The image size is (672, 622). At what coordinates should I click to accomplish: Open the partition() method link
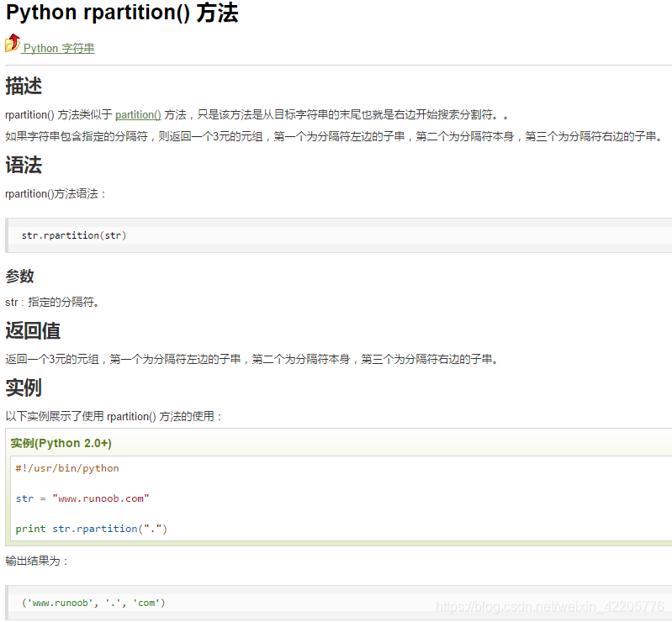pos(138,115)
